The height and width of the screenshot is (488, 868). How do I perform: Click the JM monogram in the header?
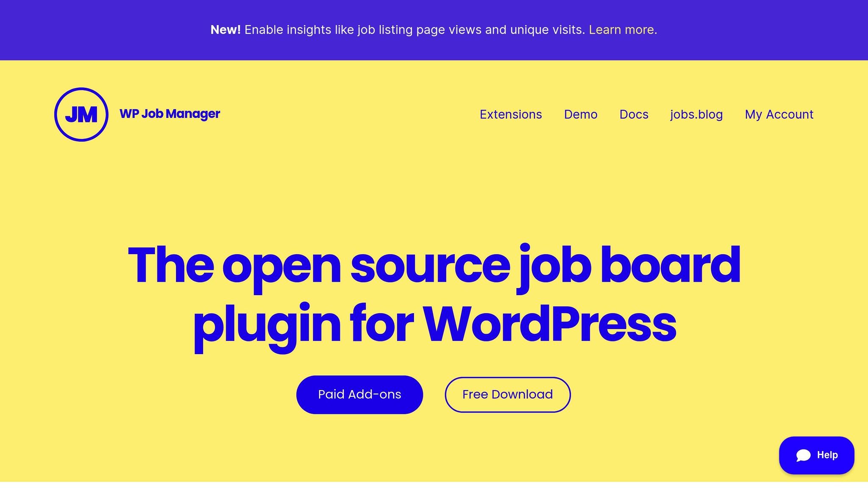point(81,113)
